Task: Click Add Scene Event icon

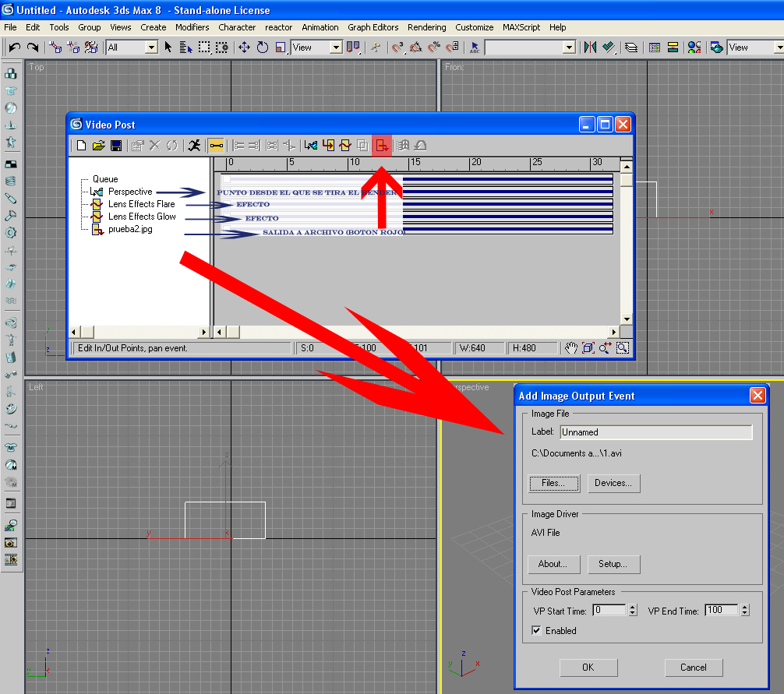Action: point(310,146)
